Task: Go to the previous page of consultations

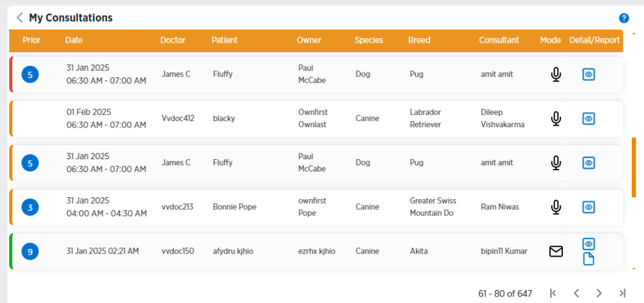Action: coord(576,293)
